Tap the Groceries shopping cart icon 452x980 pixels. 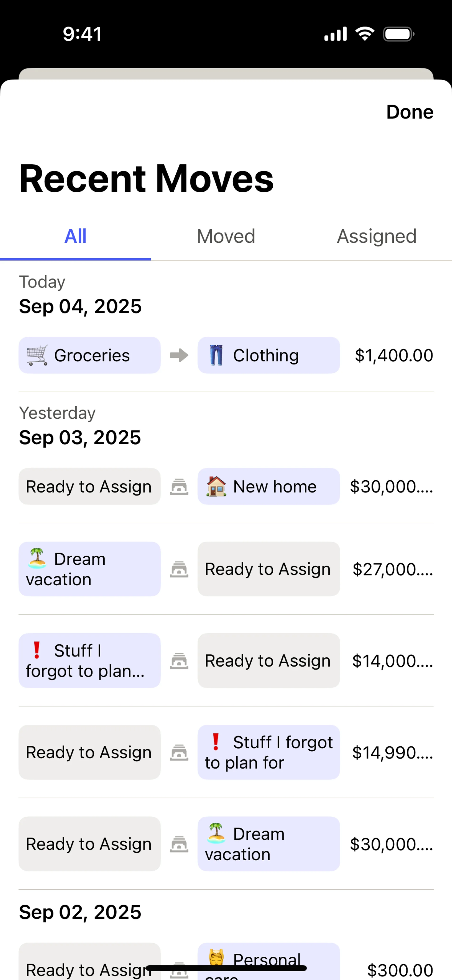(37, 355)
